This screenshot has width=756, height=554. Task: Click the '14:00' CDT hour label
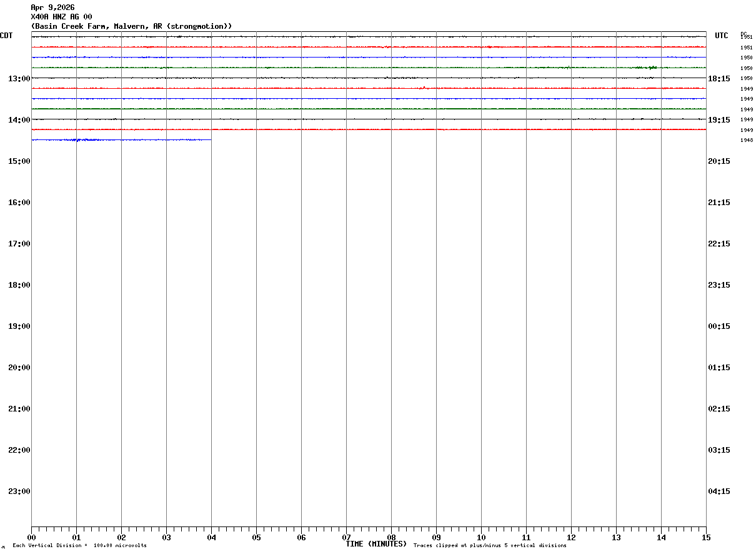pyautogui.click(x=19, y=119)
